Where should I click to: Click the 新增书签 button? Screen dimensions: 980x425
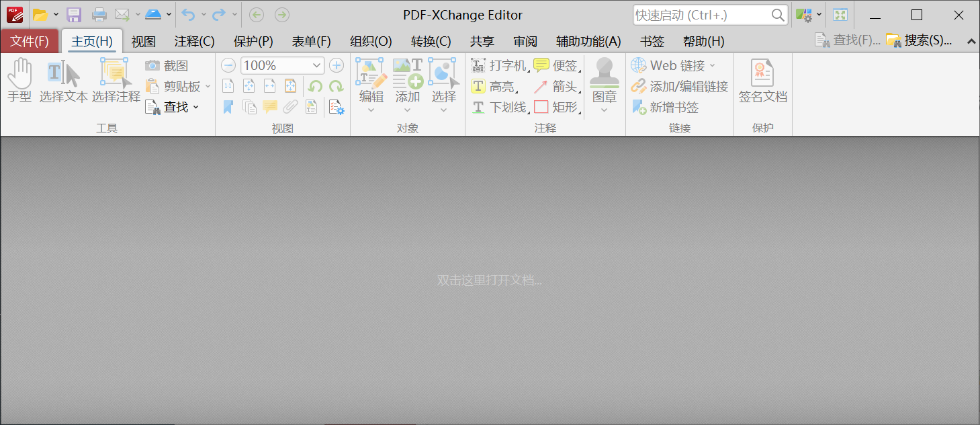(x=665, y=107)
